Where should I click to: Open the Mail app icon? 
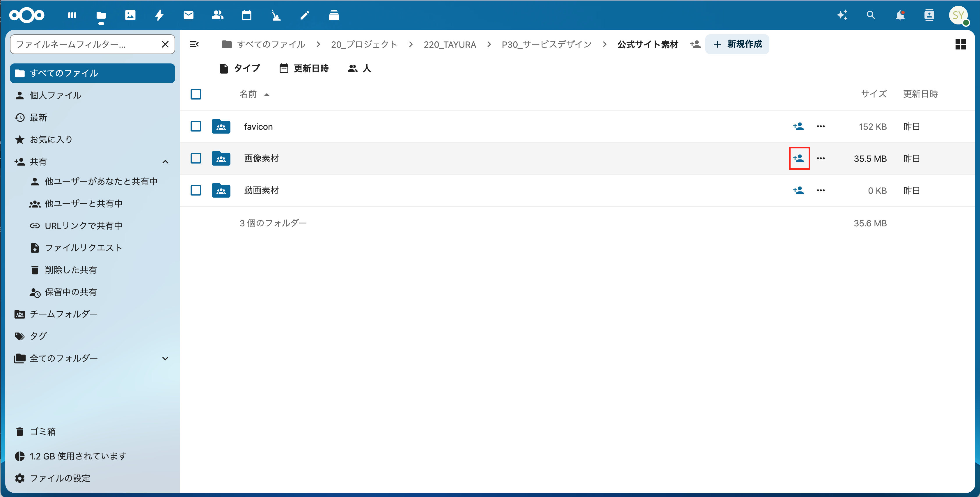(x=188, y=15)
